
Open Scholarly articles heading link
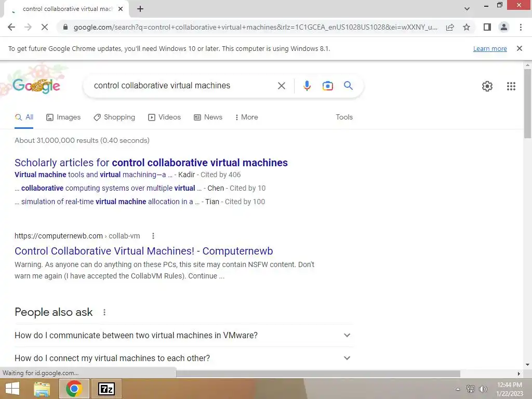tap(151, 163)
